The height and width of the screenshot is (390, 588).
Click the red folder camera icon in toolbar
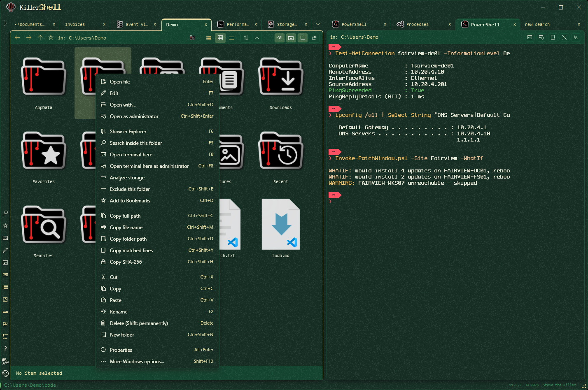tap(192, 37)
